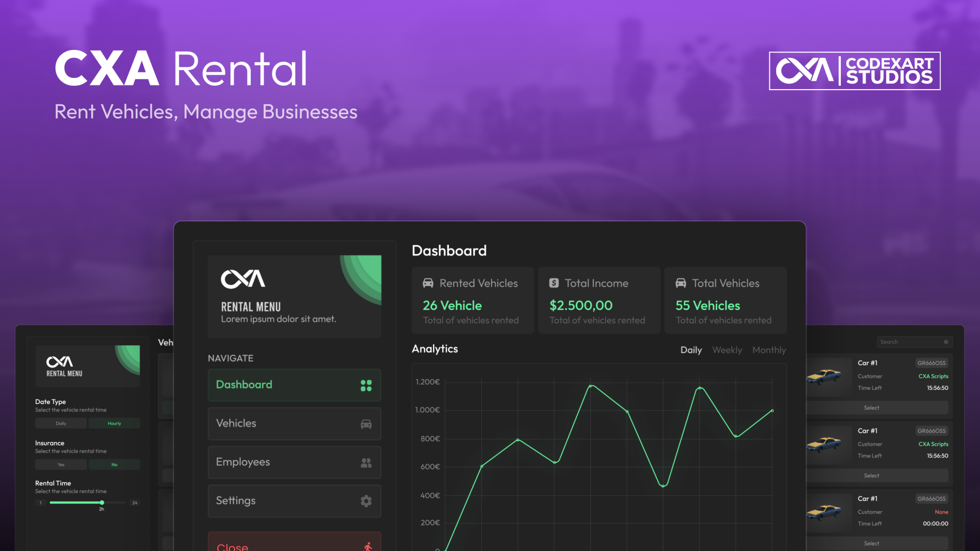Image resolution: width=980 pixels, height=551 pixels.
Task: Click the car icon beside Total Vehicles
Action: [x=681, y=283]
